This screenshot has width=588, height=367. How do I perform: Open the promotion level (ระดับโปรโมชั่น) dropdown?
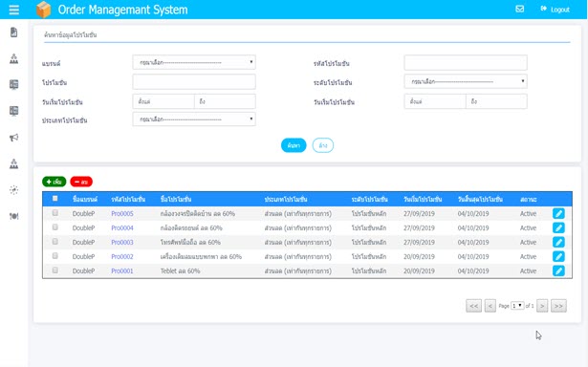click(466, 81)
